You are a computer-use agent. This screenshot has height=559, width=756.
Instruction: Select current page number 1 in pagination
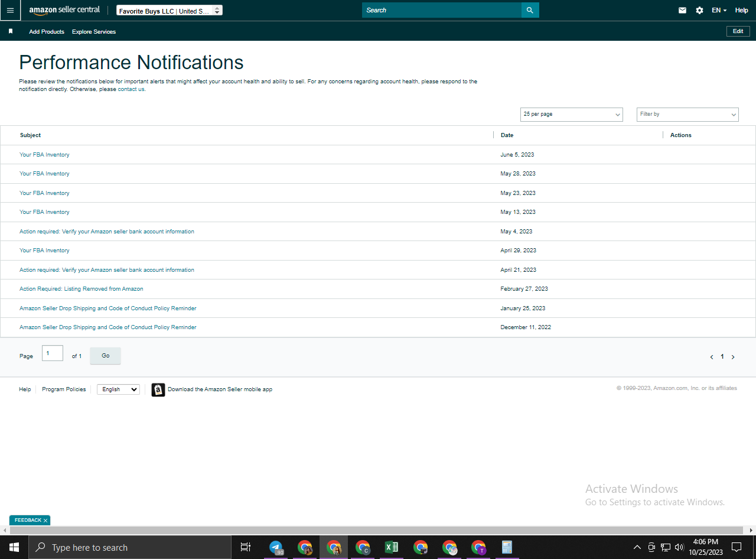coord(722,357)
